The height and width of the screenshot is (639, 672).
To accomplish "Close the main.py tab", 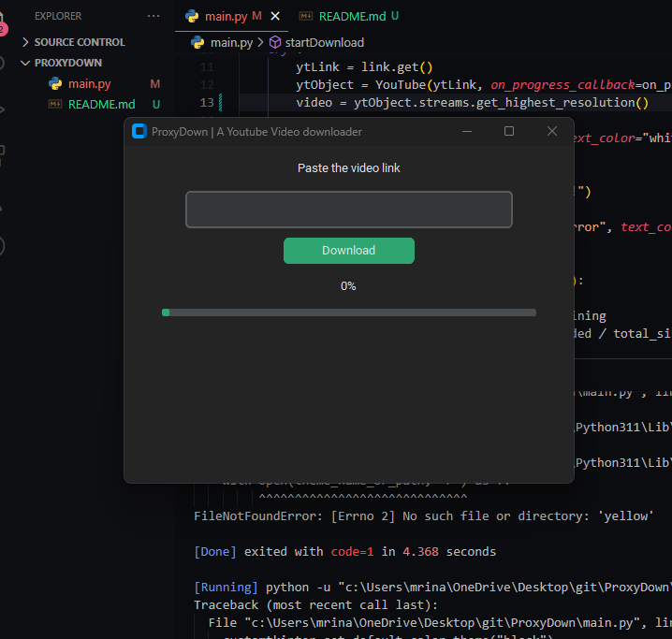I will pyautogui.click(x=275, y=16).
